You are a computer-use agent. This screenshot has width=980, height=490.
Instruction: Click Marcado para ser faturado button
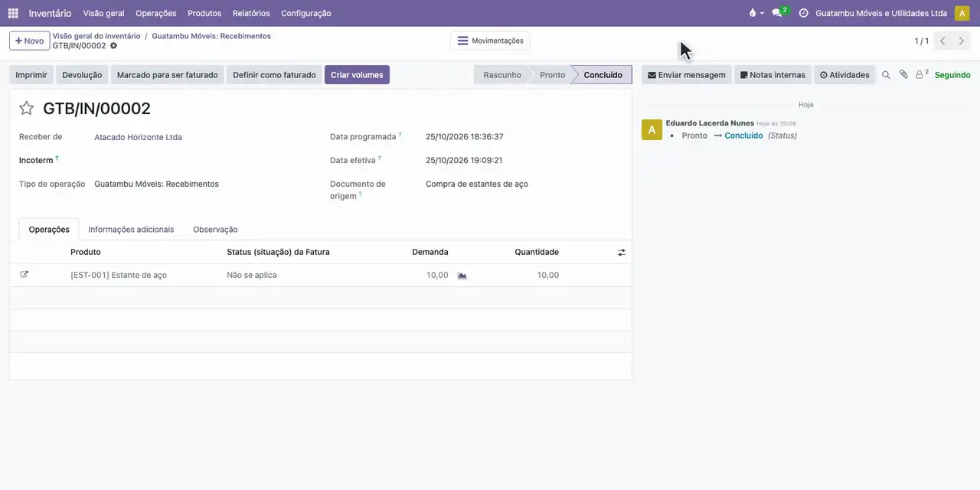(x=167, y=75)
